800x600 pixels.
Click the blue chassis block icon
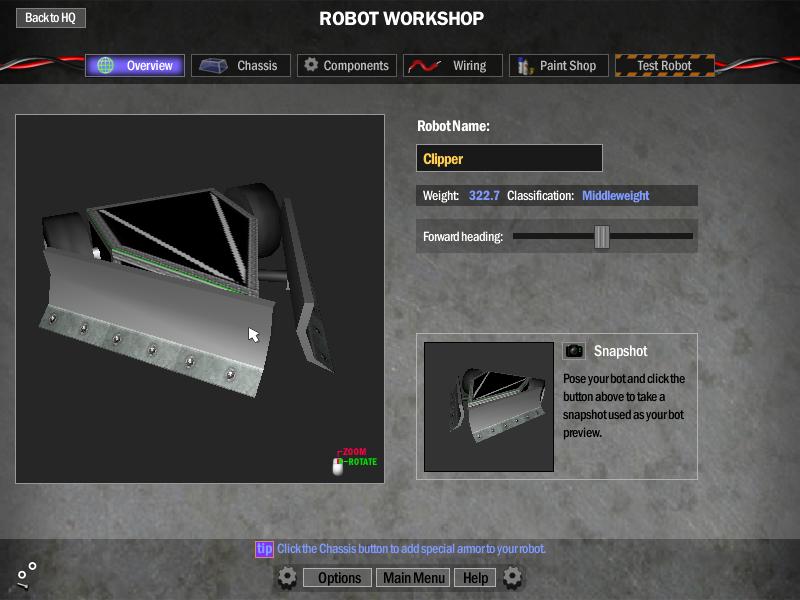click(x=213, y=66)
